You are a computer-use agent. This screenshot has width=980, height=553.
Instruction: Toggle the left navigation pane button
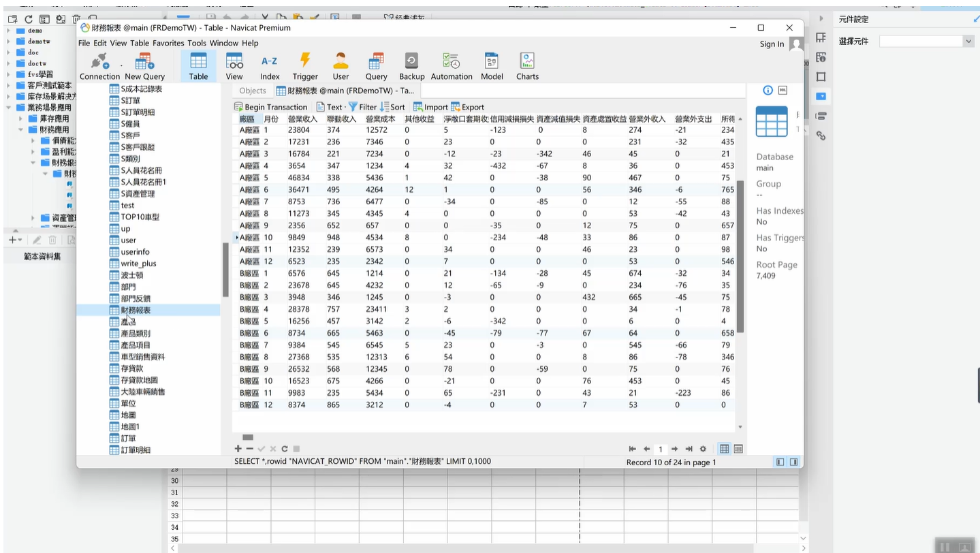click(x=780, y=462)
